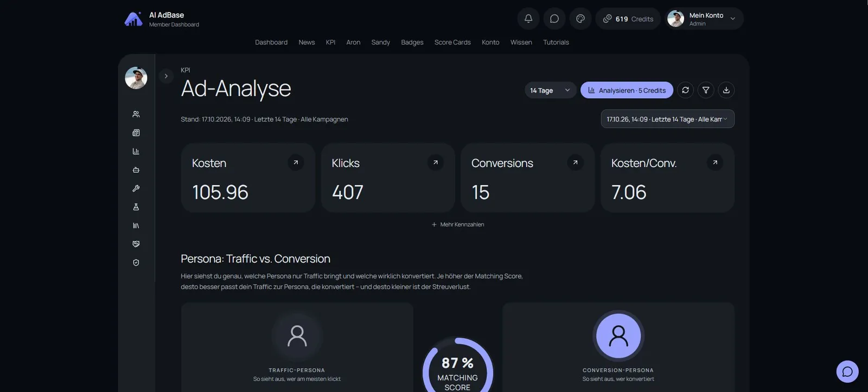Expand the Mein Konto account menu
This screenshot has height=392, width=868.
(x=704, y=18)
